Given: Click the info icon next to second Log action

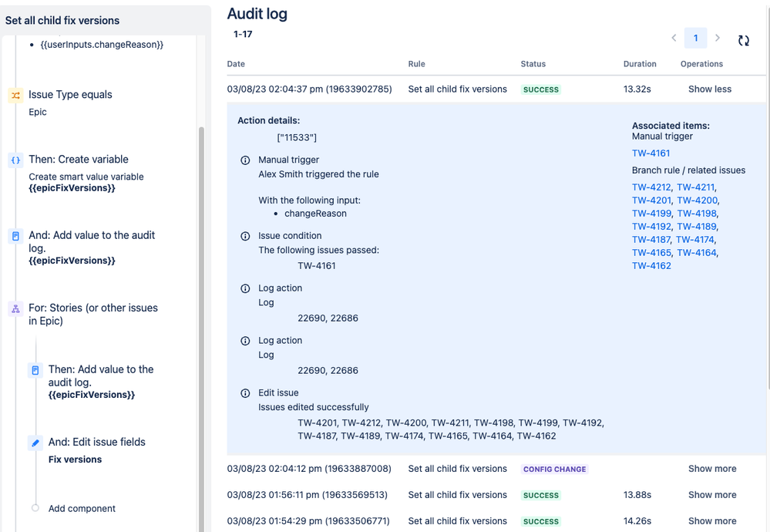Looking at the screenshot, I should pyautogui.click(x=245, y=341).
